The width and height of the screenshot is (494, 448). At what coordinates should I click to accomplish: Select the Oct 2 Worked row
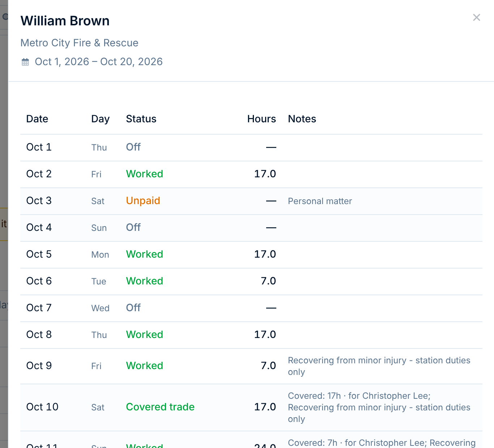point(251,174)
